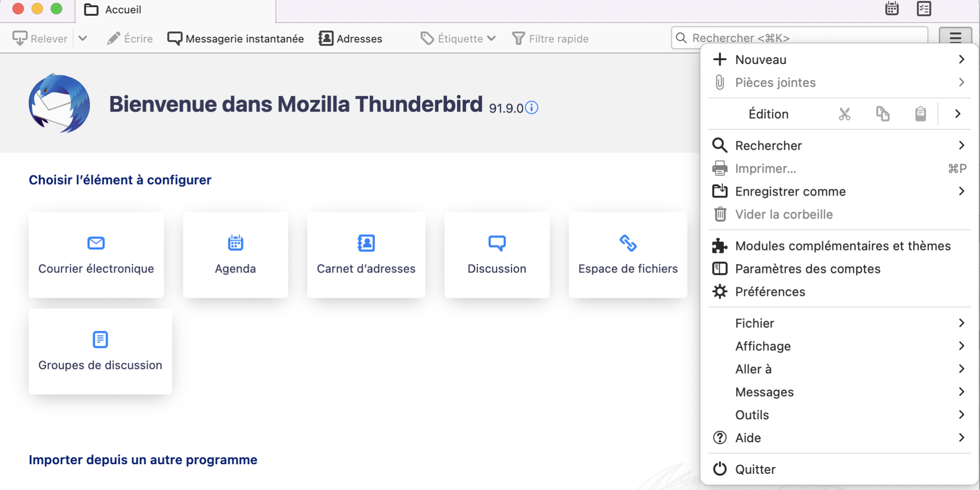This screenshot has width=980, height=490.
Task: Expand the Fichier submenu
Action: (x=839, y=324)
